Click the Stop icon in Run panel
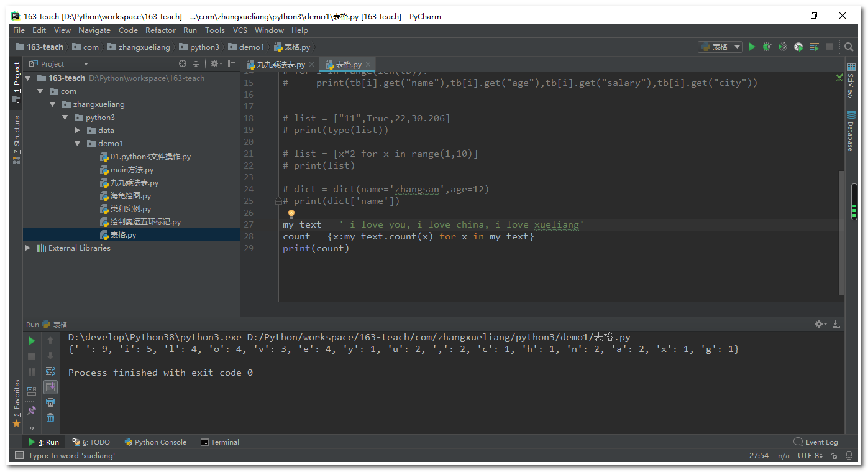This screenshot has width=868, height=472. click(x=32, y=356)
